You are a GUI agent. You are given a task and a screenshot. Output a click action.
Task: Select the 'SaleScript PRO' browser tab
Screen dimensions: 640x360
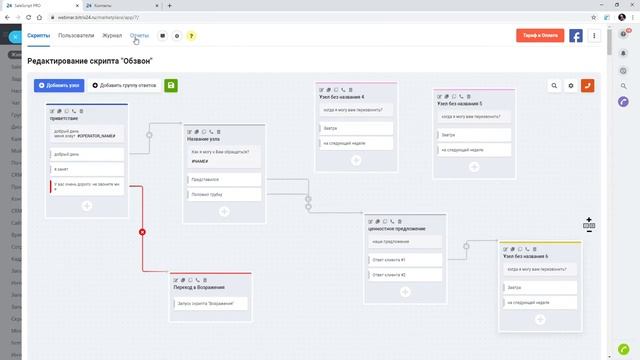coord(41,6)
